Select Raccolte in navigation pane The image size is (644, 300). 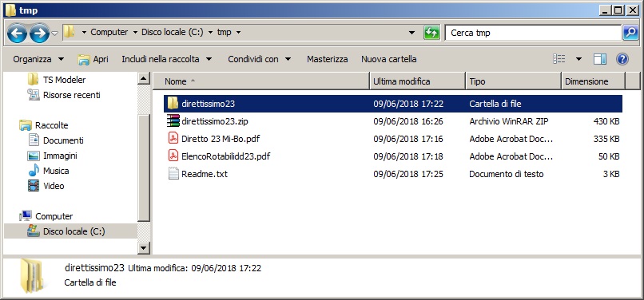52,125
